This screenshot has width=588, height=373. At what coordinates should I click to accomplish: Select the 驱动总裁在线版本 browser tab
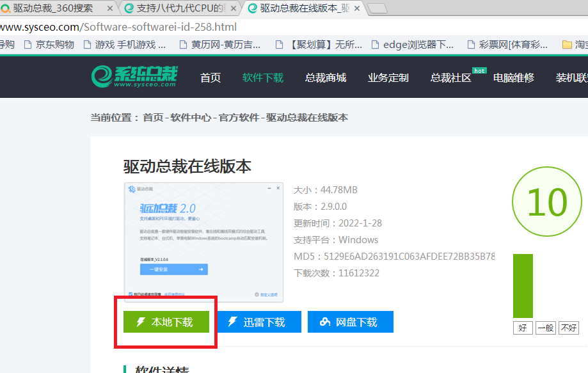pos(304,8)
